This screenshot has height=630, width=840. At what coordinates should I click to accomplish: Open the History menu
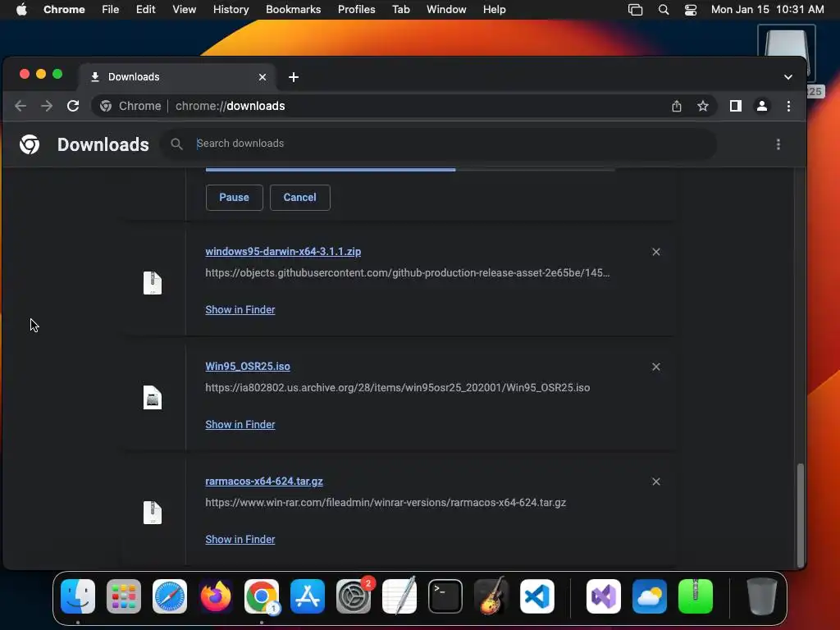(231, 10)
